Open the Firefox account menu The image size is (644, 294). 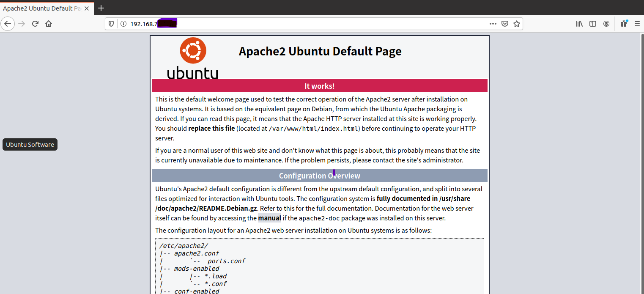tap(606, 24)
